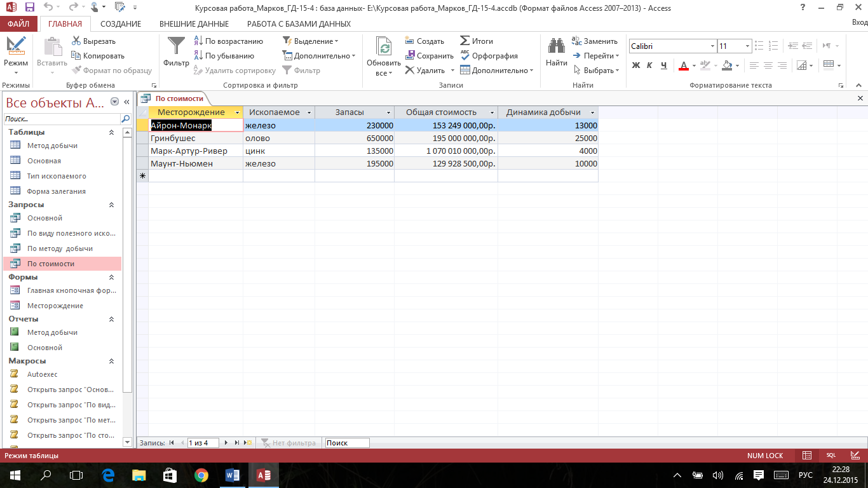Open the ФАЙЛ tab

pyautogui.click(x=18, y=24)
